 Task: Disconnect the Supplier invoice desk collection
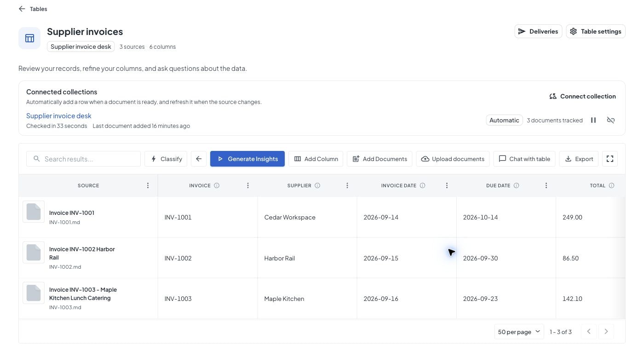(x=611, y=120)
